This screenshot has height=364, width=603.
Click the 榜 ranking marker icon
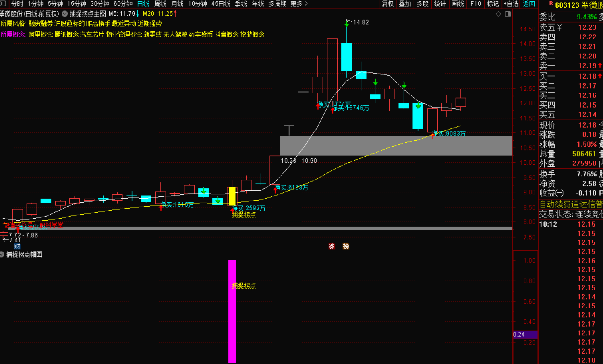(x=346, y=246)
